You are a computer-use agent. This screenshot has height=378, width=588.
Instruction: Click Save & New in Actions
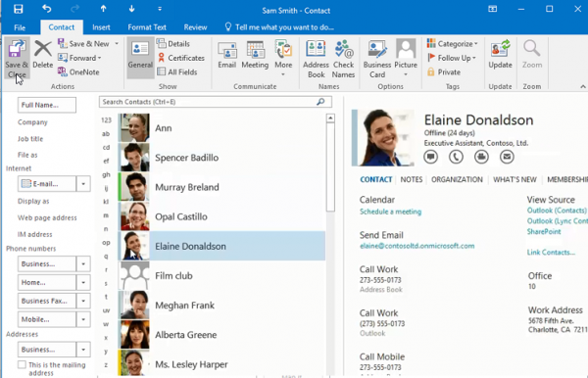click(83, 43)
